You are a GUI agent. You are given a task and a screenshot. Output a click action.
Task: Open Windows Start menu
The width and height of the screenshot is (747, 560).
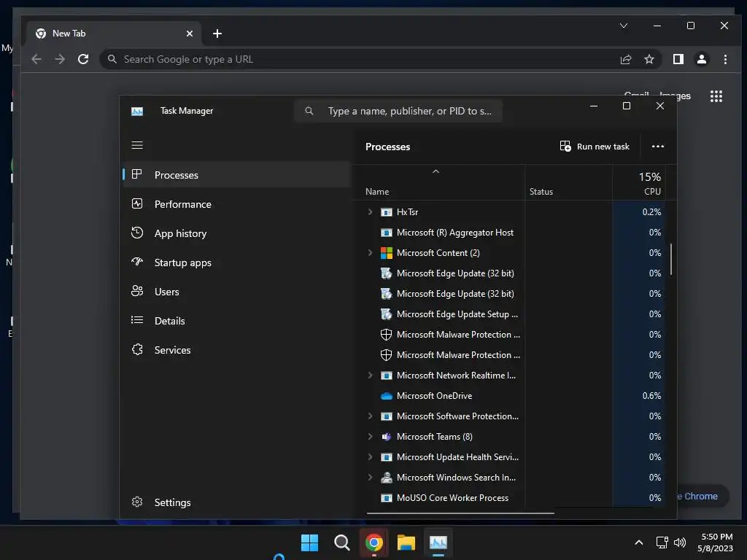[309, 542]
